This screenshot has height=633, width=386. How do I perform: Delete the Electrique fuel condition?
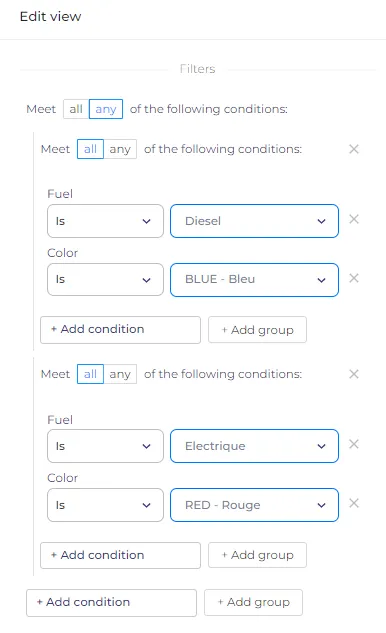click(x=354, y=444)
